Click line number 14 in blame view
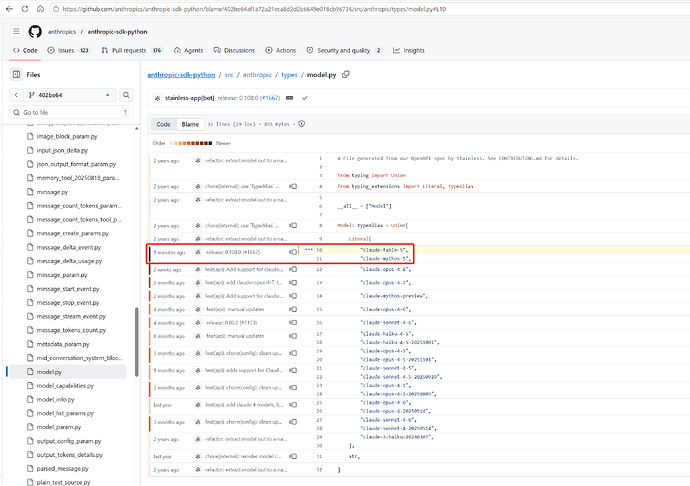Screen dimensions: 690x486 pos(319,296)
